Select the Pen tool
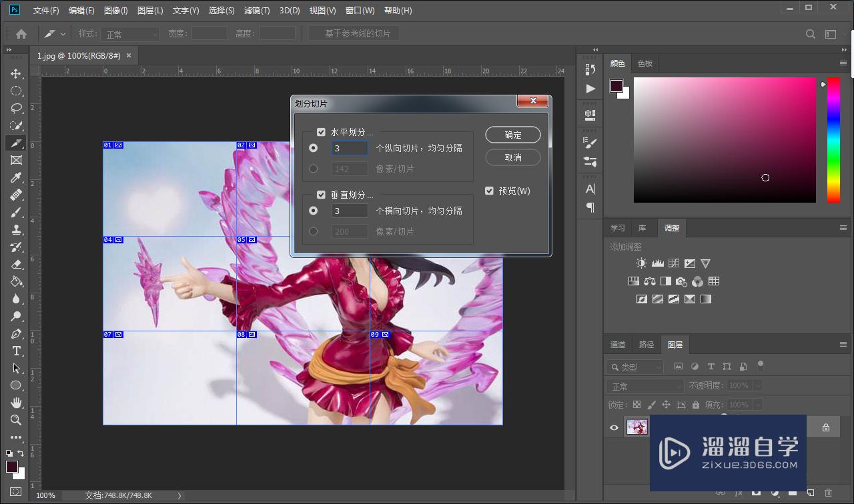 (16, 333)
